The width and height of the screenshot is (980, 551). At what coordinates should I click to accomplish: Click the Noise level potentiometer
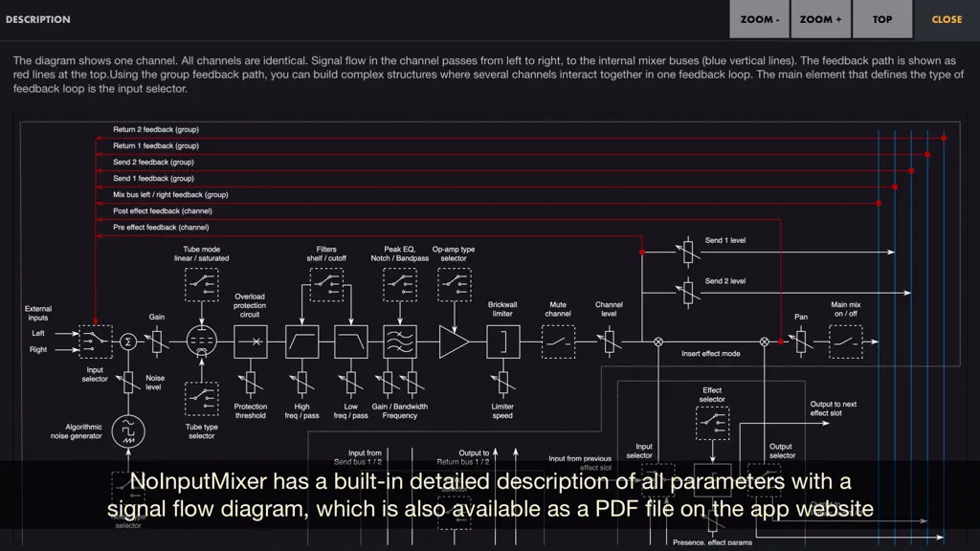[128, 382]
